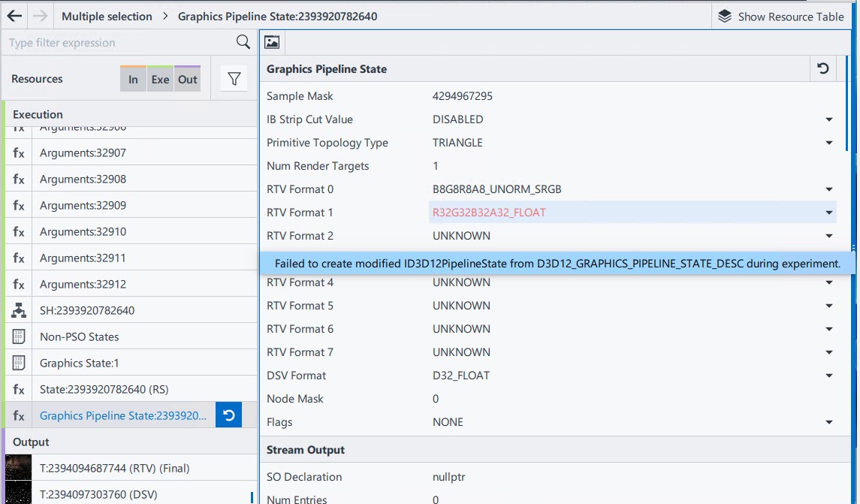Click the Multiple selection breadcrumb
The image size is (860, 504).
point(107,16)
